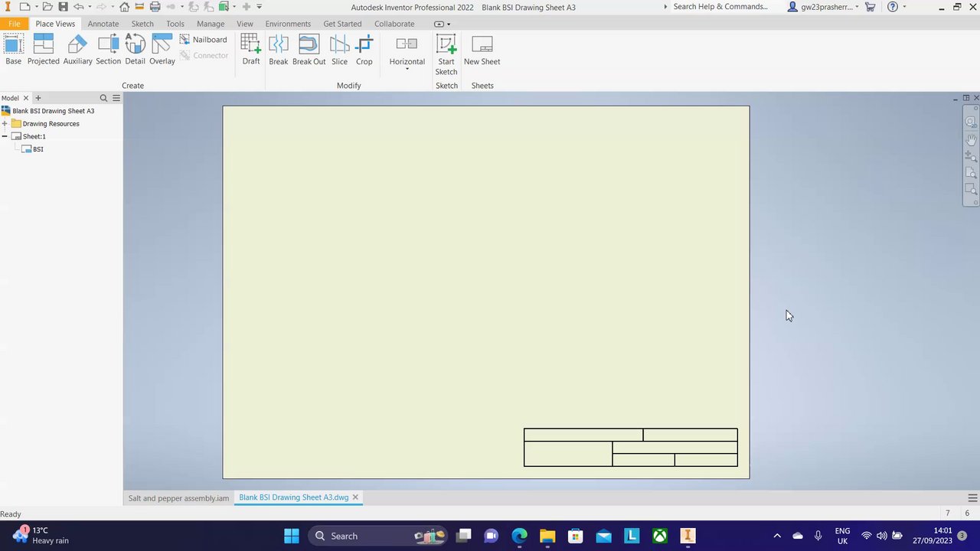This screenshot has height=551, width=980.
Task: Switch to the Tools tab
Action: click(x=175, y=24)
